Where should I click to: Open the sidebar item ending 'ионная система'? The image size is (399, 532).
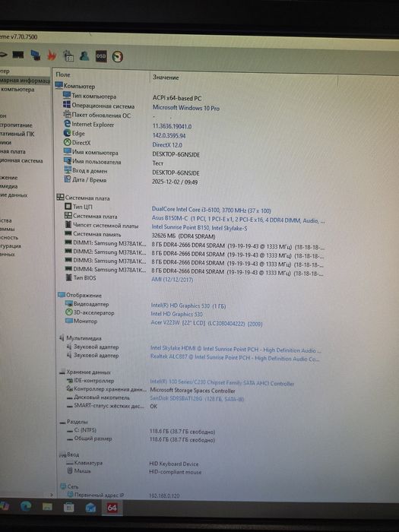[21, 161]
